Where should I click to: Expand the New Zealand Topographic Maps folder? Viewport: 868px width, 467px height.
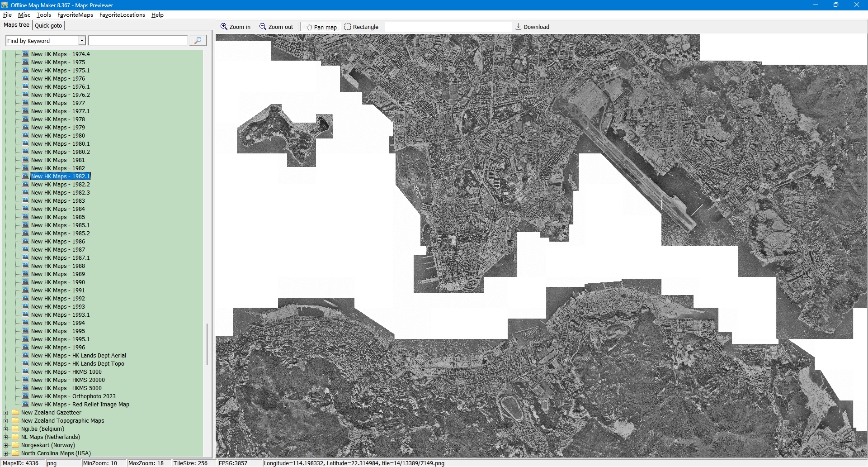point(5,421)
